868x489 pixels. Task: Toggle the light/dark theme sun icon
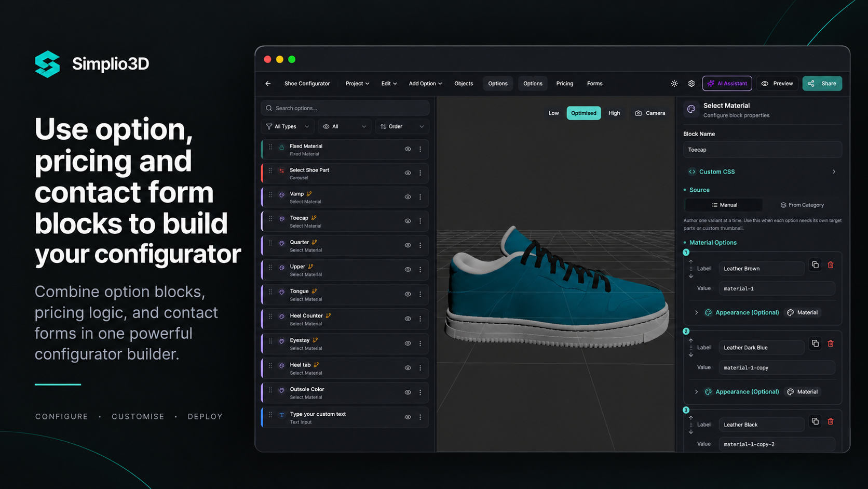[674, 84]
